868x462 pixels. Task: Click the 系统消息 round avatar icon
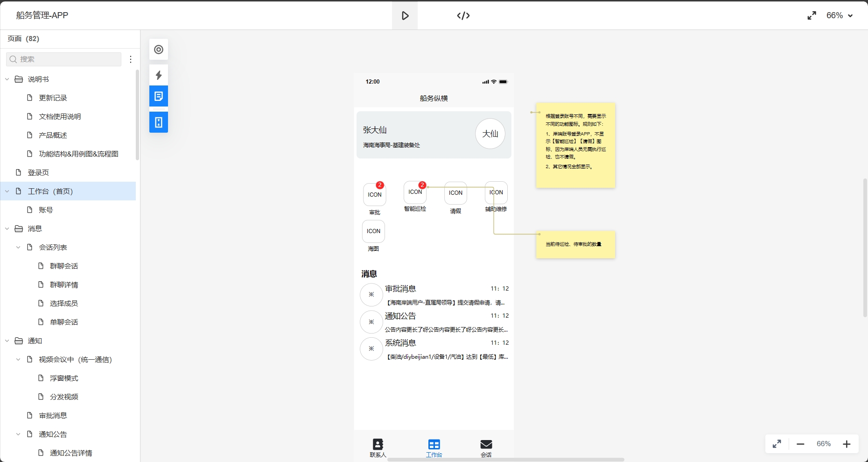pyautogui.click(x=371, y=349)
